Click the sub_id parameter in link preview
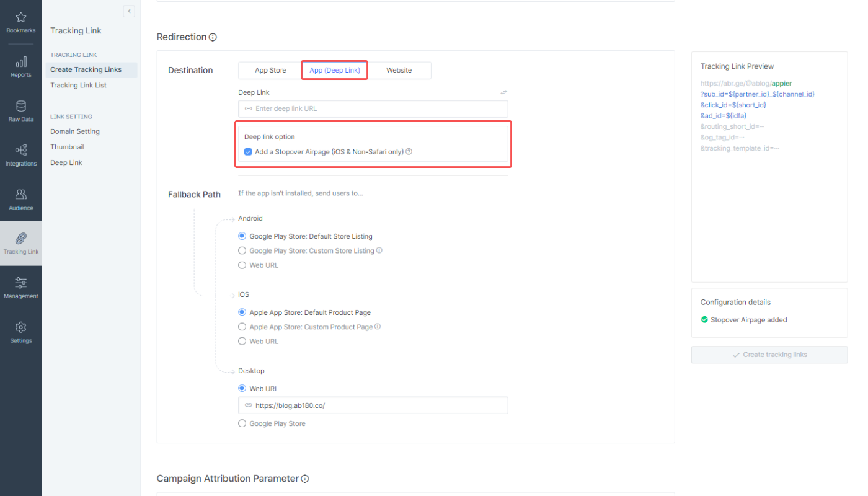The width and height of the screenshot is (868, 496). click(x=758, y=94)
